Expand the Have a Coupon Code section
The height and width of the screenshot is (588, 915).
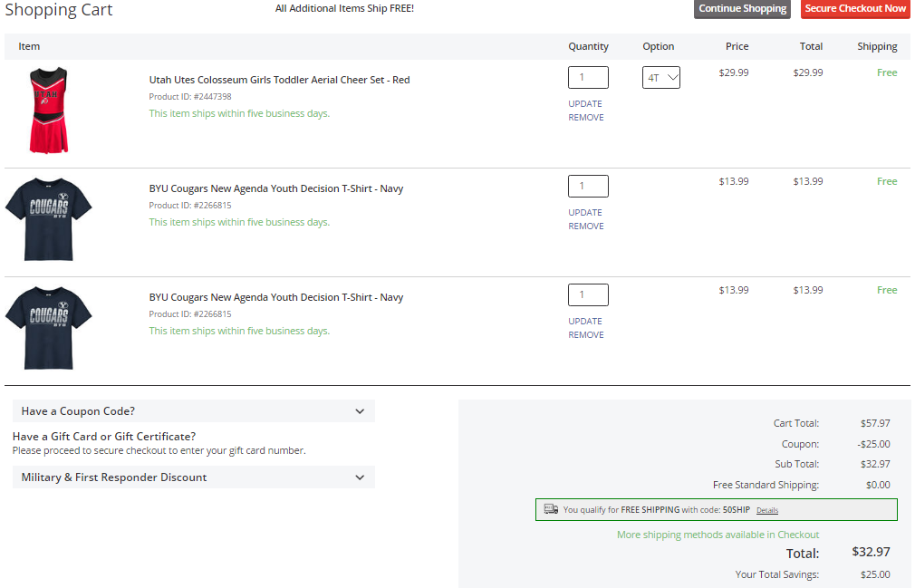[193, 411]
